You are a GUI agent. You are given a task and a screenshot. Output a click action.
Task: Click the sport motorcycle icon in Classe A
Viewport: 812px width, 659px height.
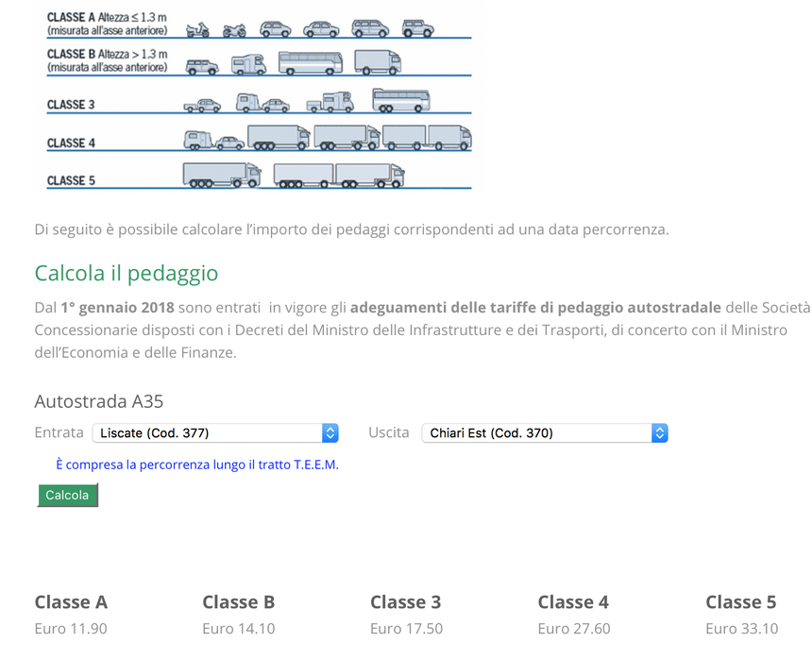click(x=234, y=30)
